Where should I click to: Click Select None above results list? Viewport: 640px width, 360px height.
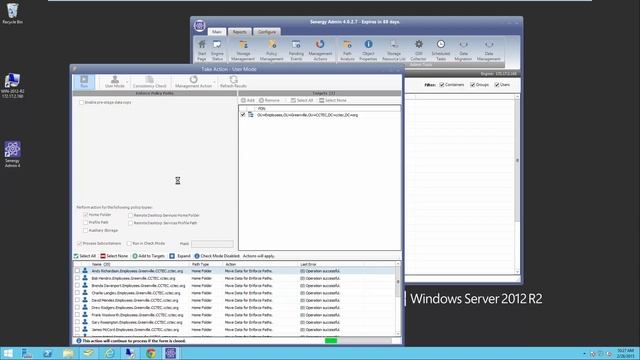tap(114, 256)
